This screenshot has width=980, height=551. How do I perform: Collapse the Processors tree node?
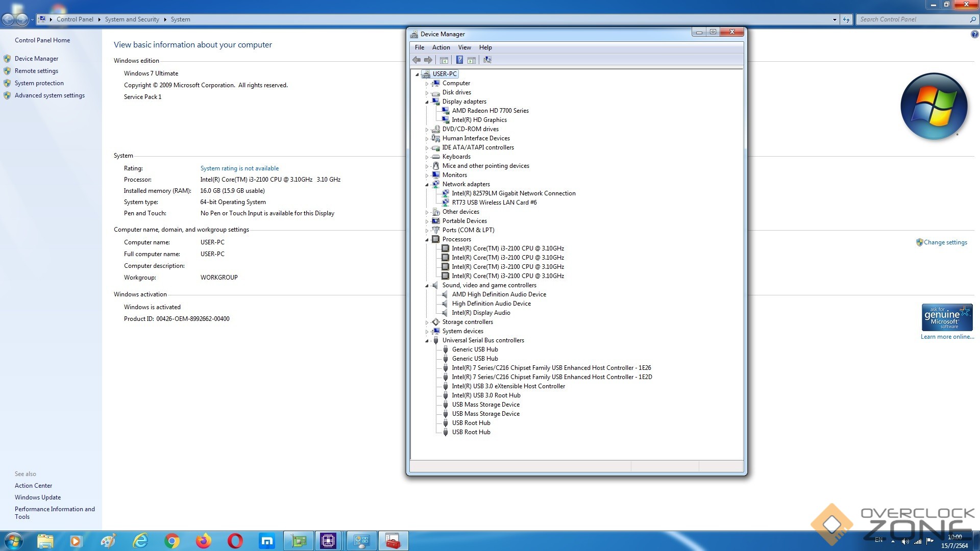pos(427,239)
